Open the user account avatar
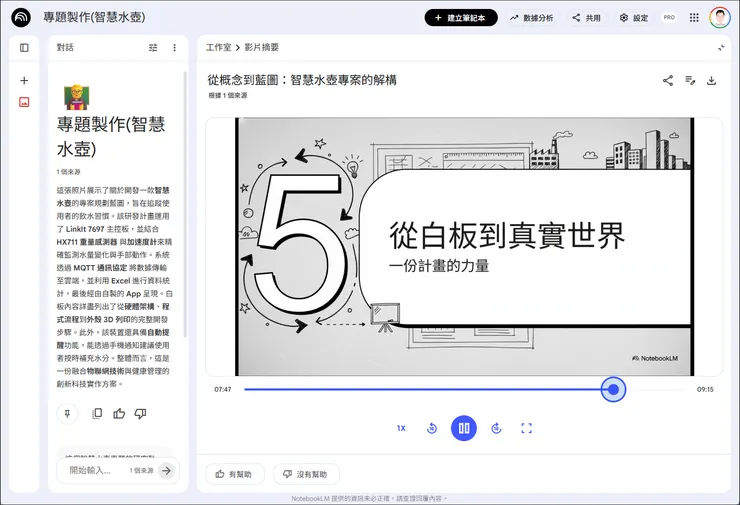This screenshot has width=740, height=505. coord(719,17)
